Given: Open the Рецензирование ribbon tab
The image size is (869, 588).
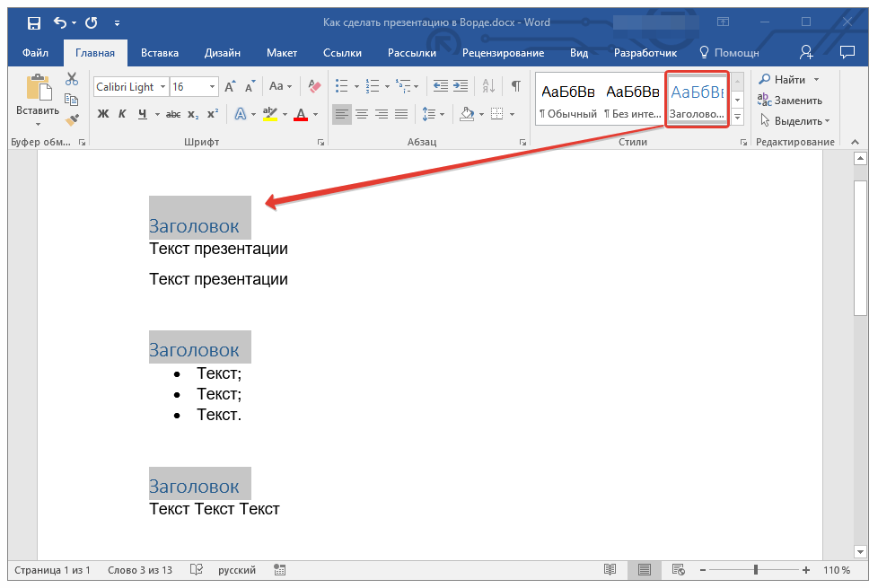Looking at the screenshot, I should [x=504, y=53].
